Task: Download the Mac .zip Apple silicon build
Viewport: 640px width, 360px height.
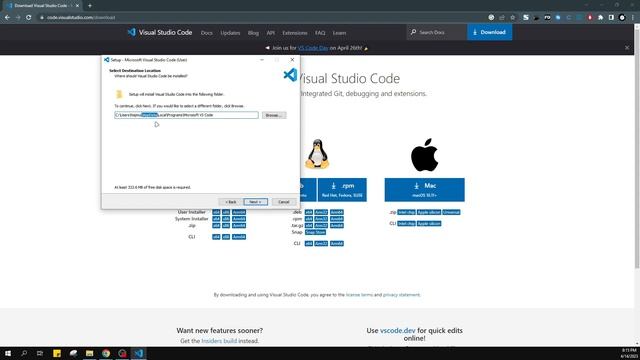Action: pyautogui.click(x=429, y=212)
